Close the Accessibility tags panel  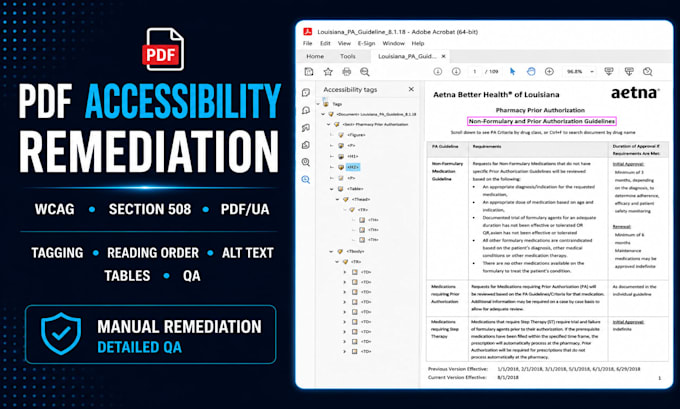(411, 89)
